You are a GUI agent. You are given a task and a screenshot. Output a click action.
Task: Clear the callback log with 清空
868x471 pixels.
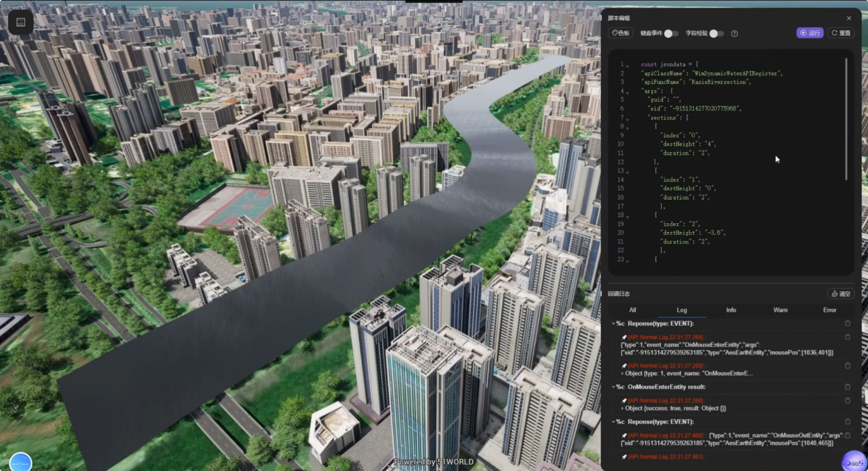click(x=841, y=294)
